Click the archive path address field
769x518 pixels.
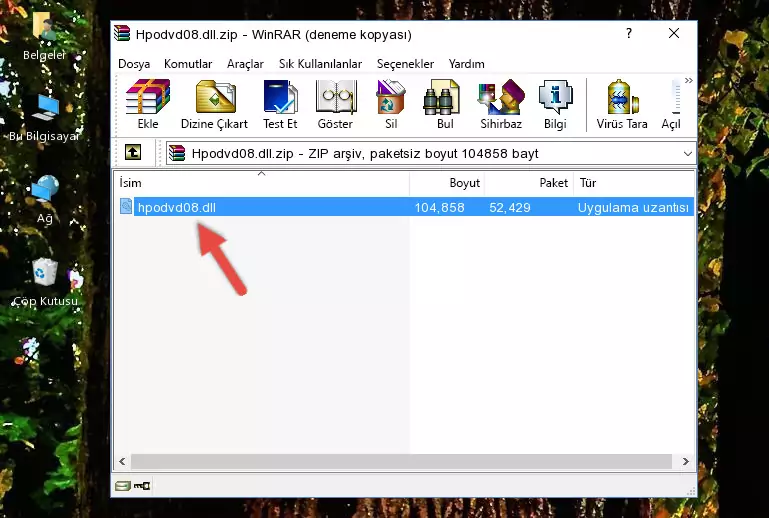431,154
